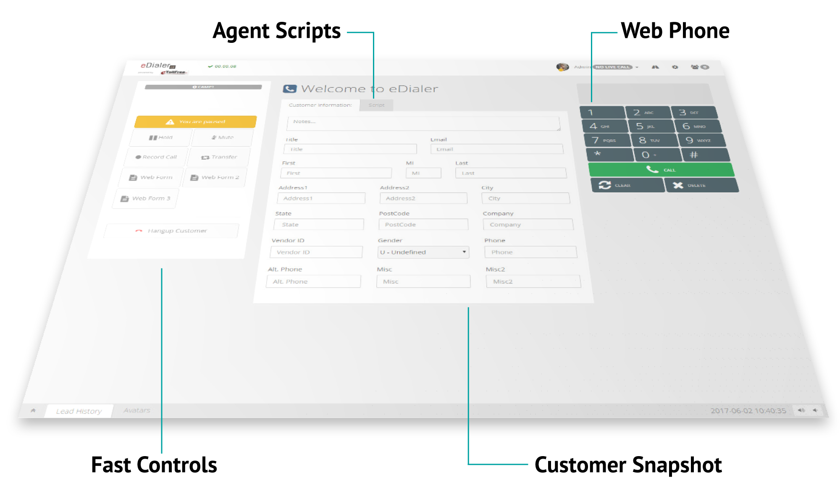Open settings gear in top bar
Viewport: 840px width, 504px height.
(675, 67)
